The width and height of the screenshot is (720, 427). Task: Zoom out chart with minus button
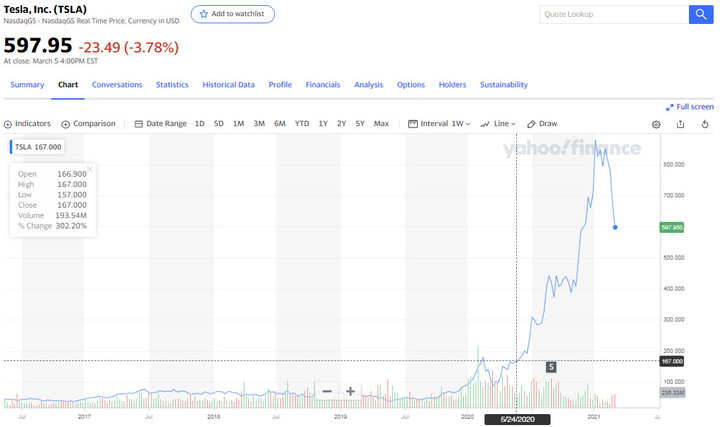click(x=327, y=391)
